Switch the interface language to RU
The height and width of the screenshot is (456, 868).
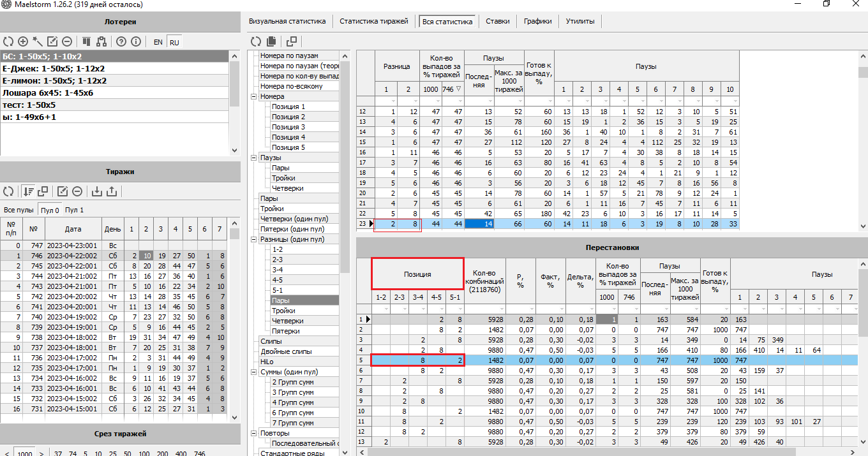174,42
